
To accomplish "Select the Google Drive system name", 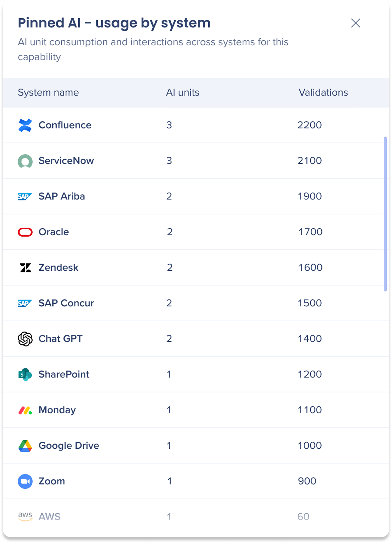I will click(x=69, y=446).
